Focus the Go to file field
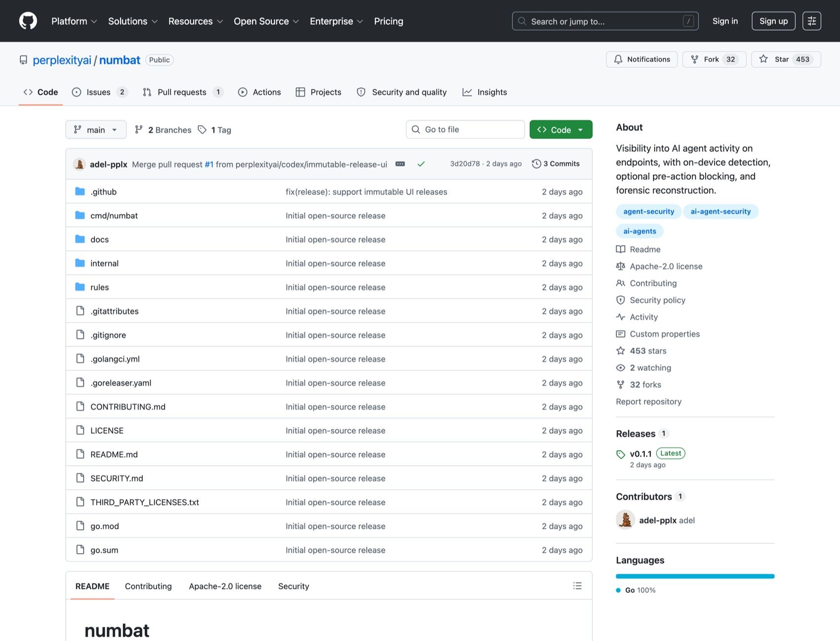 (465, 129)
